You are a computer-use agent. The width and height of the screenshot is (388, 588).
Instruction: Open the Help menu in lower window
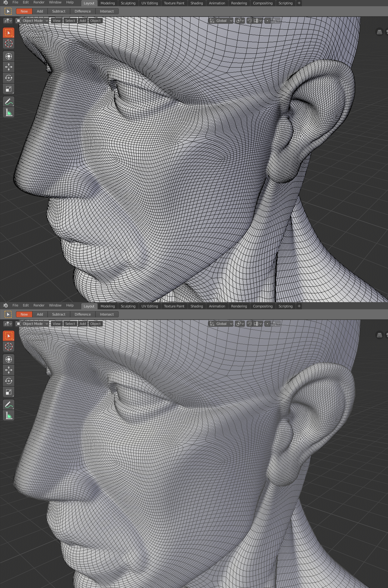[x=70, y=306]
